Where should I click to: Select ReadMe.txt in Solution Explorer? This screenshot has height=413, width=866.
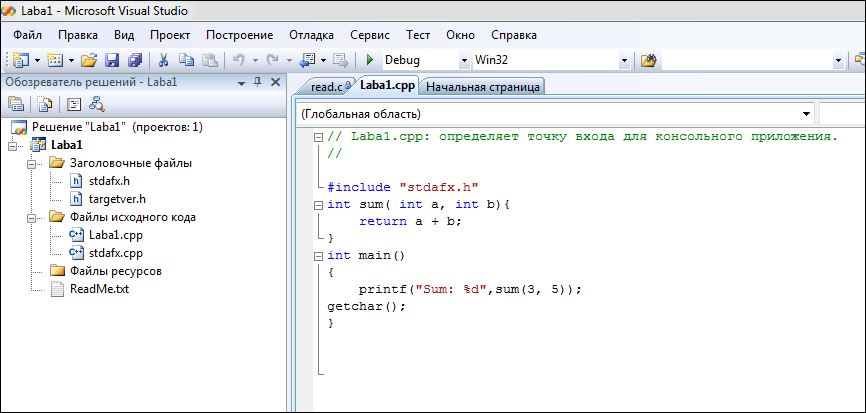pyautogui.click(x=99, y=289)
